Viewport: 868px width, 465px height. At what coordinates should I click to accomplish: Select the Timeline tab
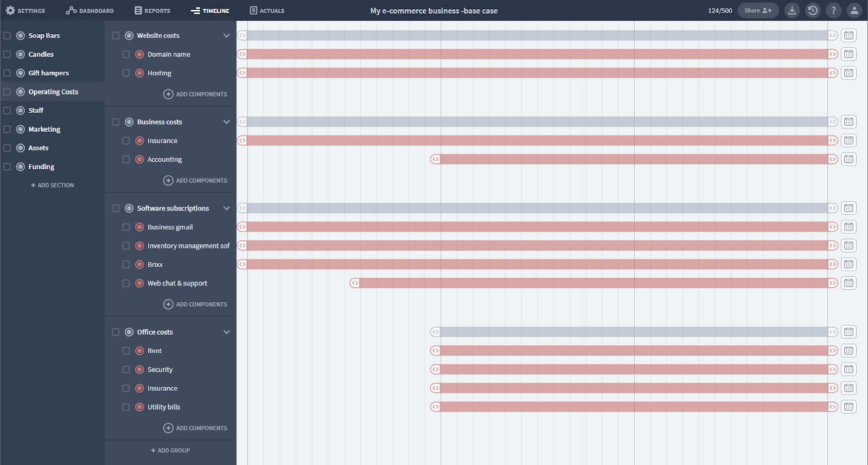pyautogui.click(x=210, y=10)
